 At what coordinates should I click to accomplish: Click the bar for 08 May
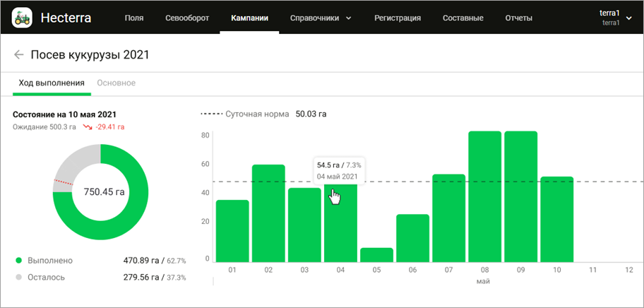click(x=484, y=198)
